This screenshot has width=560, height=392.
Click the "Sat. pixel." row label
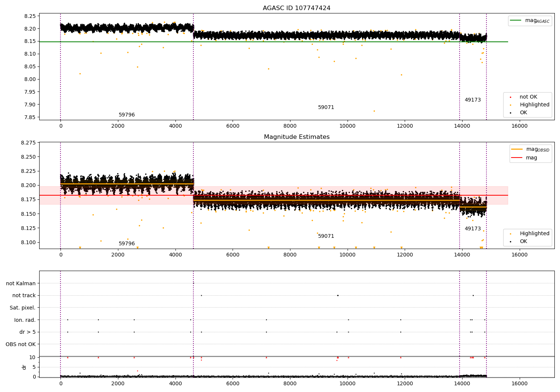pos(23,308)
